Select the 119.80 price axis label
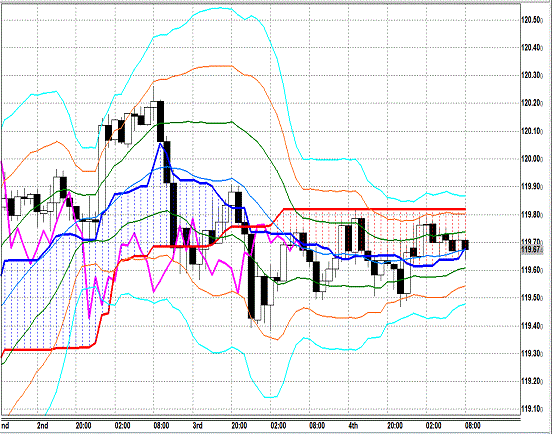The width and height of the screenshot is (552, 434). coord(532,214)
